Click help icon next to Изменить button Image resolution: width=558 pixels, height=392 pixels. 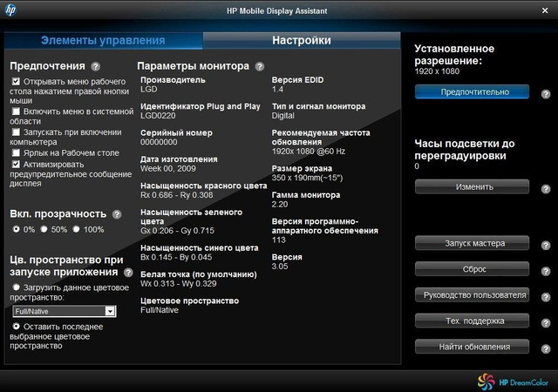tap(546, 189)
